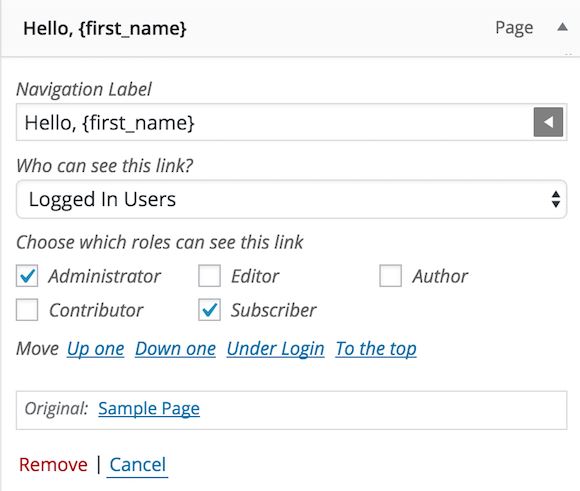Image resolution: width=580 pixels, height=491 pixels.
Task: Enable the Editor role checkbox
Action: [x=209, y=276]
